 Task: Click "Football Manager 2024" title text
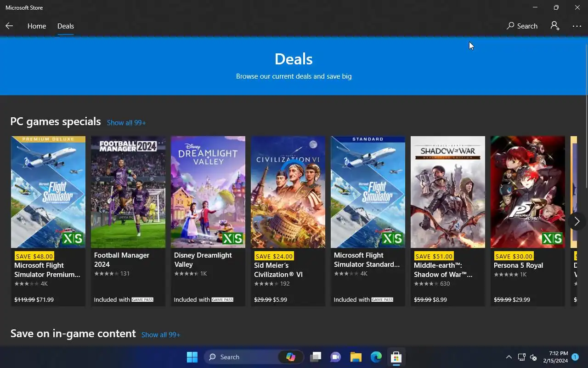[x=122, y=260]
